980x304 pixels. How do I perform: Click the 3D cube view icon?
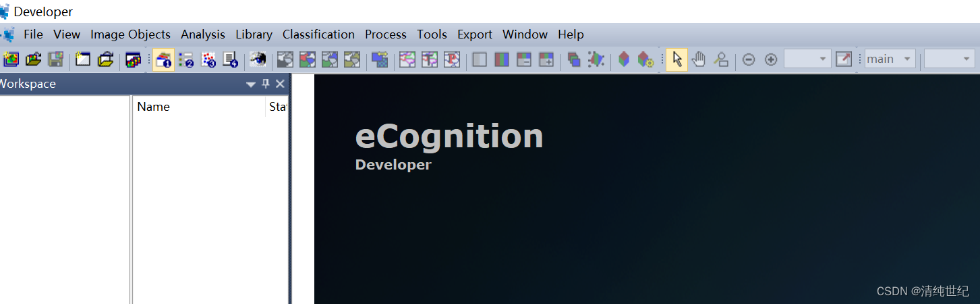(x=624, y=59)
